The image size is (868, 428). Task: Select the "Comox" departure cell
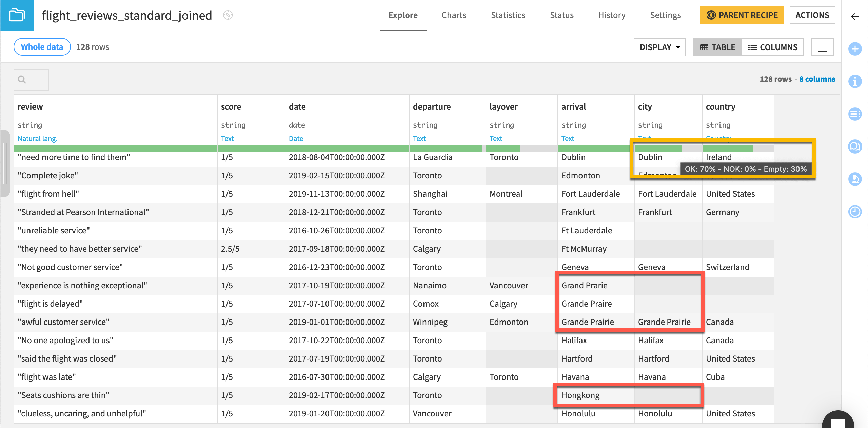point(447,304)
